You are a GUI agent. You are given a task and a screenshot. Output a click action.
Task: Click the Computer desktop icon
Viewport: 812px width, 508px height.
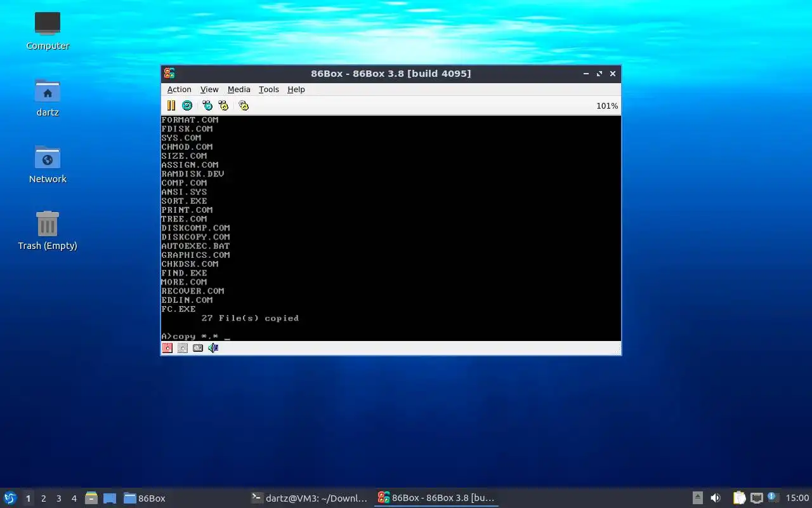(x=48, y=30)
